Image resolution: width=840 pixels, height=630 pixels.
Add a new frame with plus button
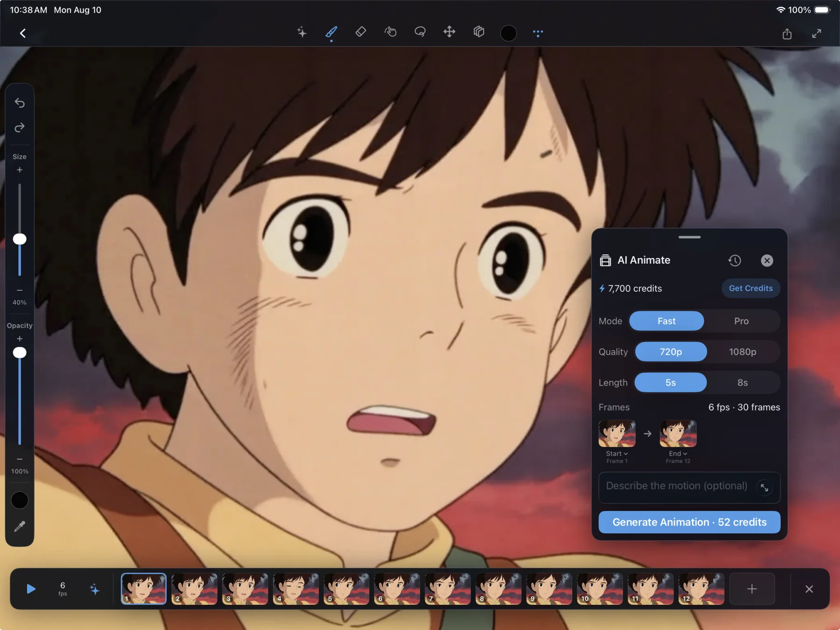tap(752, 589)
